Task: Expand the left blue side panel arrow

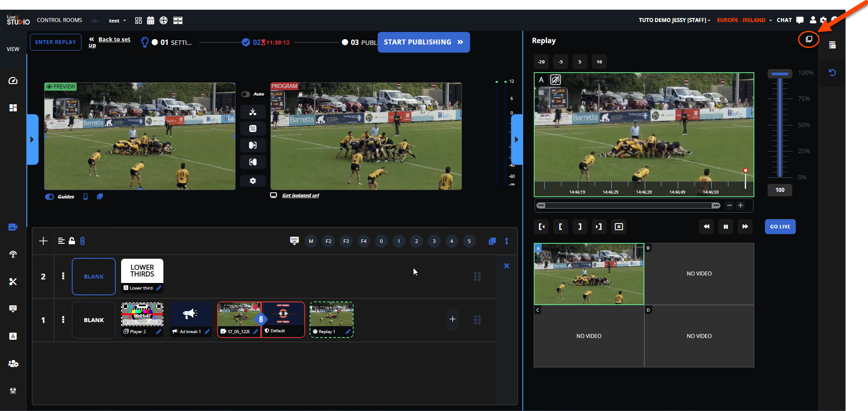Action: [32, 139]
